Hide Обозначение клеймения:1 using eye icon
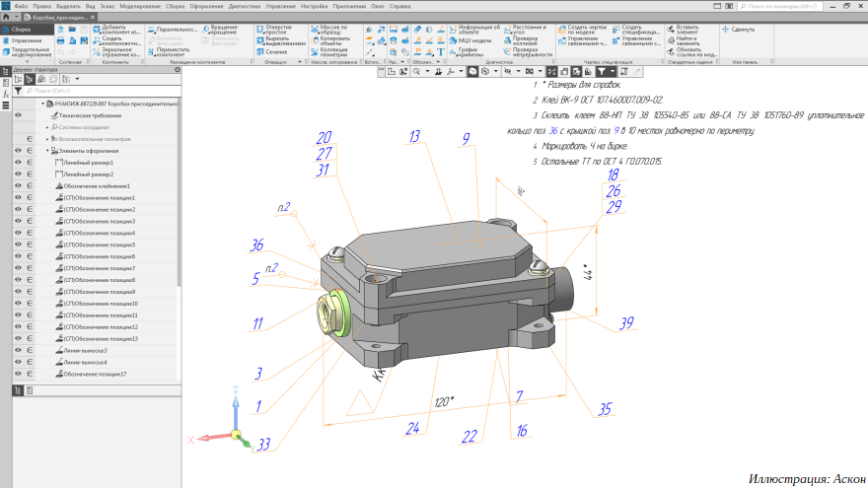Image resolution: width=868 pixels, height=488 pixels. coord(18,186)
